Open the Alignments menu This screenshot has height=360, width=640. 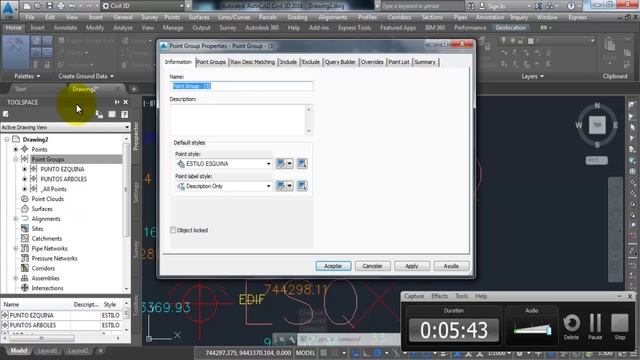333,18
